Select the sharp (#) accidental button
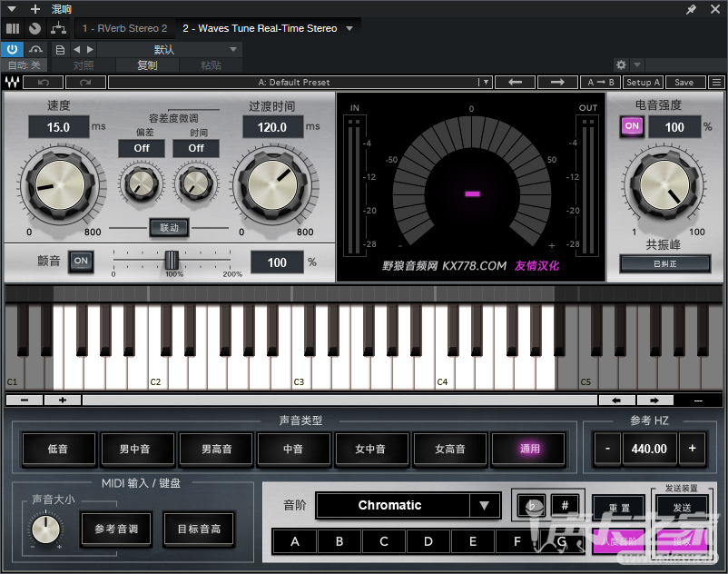 (x=565, y=505)
